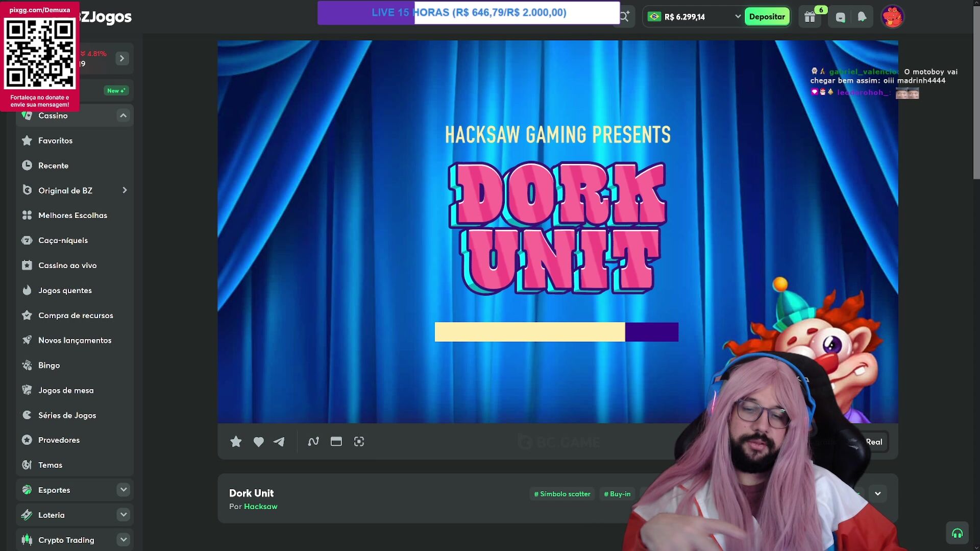The width and height of the screenshot is (980, 551).
Task: Expand the Esportes section
Action: click(123, 490)
